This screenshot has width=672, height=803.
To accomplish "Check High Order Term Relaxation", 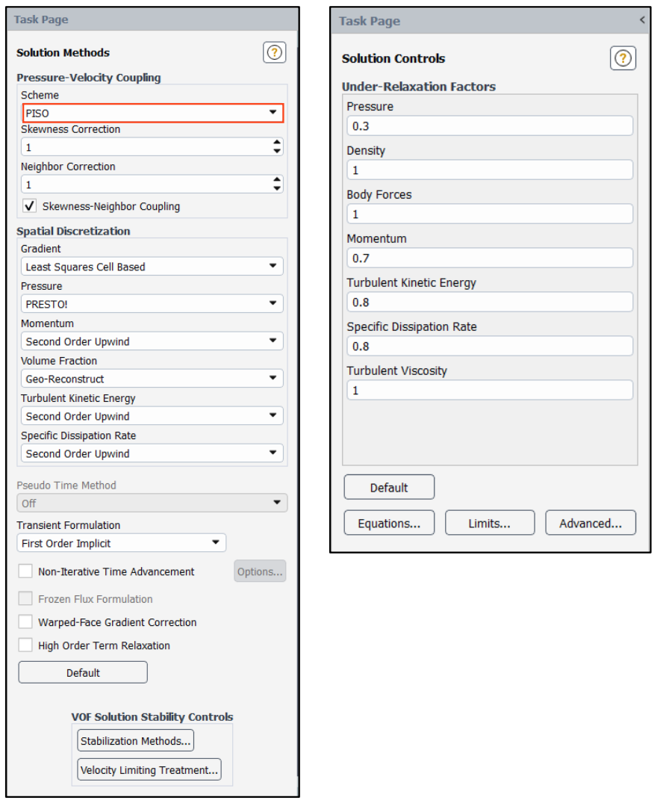I will tap(25, 645).
